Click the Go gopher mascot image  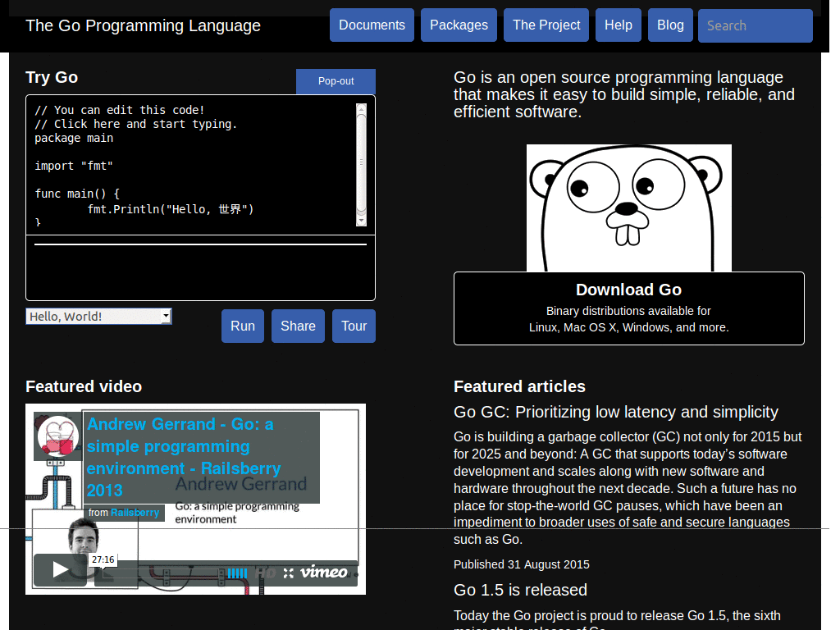tap(628, 208)
